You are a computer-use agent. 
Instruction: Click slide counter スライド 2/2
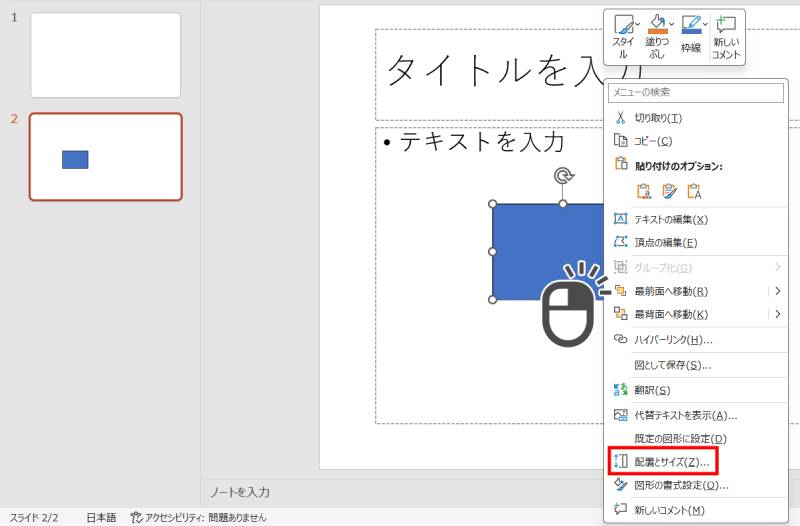[x=34, y=518]
